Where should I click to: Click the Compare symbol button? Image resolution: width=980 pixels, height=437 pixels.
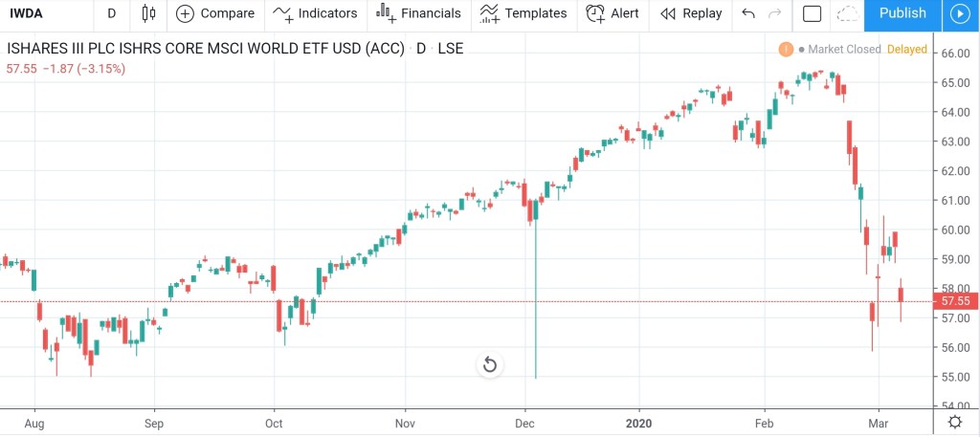215,13
